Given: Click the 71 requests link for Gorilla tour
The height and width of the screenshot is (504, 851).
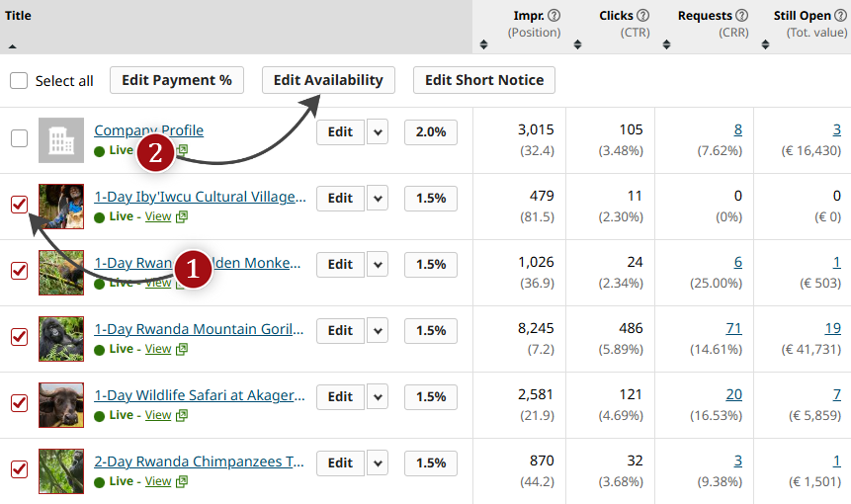Looking at the screenshot, I should coord(733,328).
